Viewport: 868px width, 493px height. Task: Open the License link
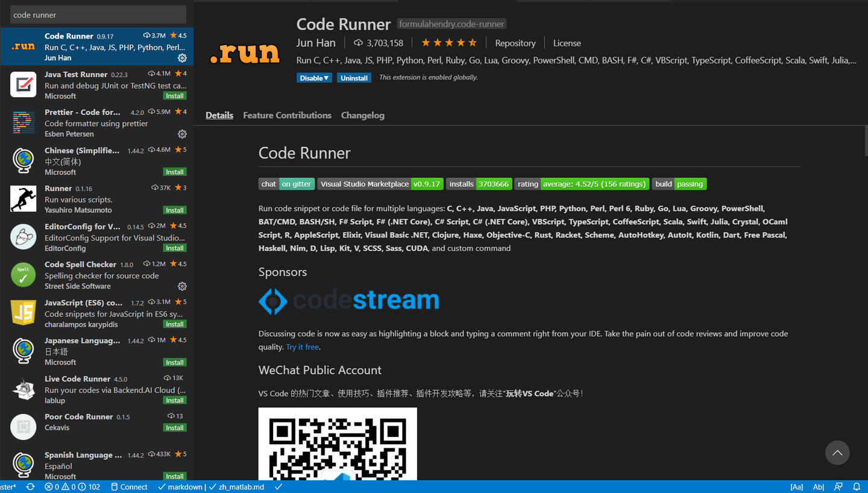point(567,43)
